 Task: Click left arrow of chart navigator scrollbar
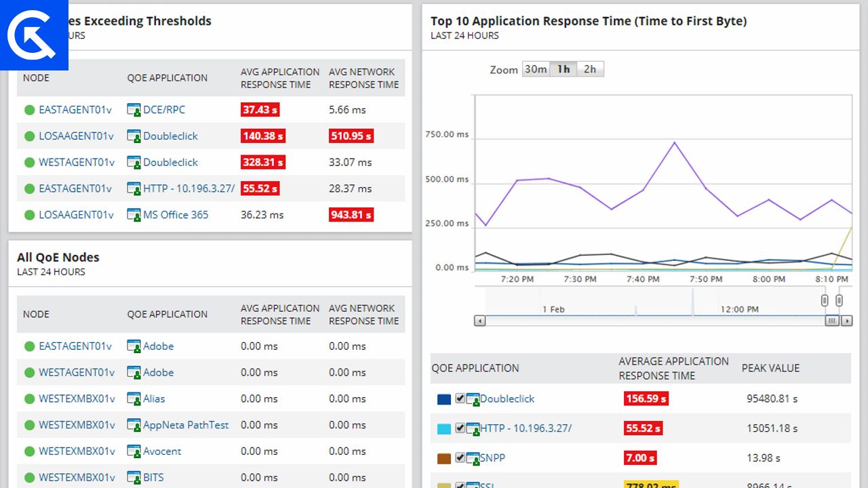click(479, 321)
